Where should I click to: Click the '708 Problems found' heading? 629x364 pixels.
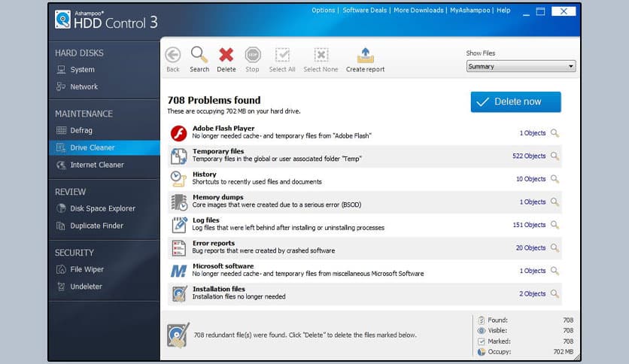click(214, 100)
